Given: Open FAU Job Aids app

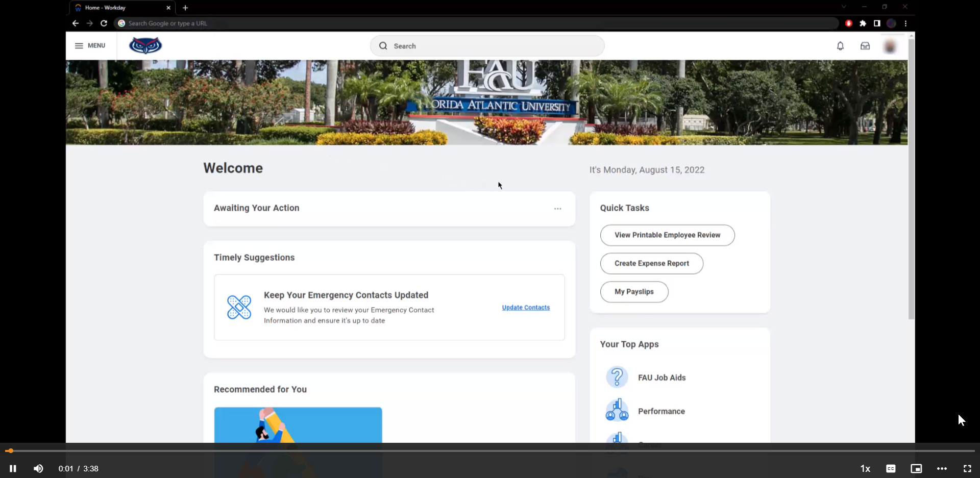Looking at the screenshot, I should click(661, 378).
